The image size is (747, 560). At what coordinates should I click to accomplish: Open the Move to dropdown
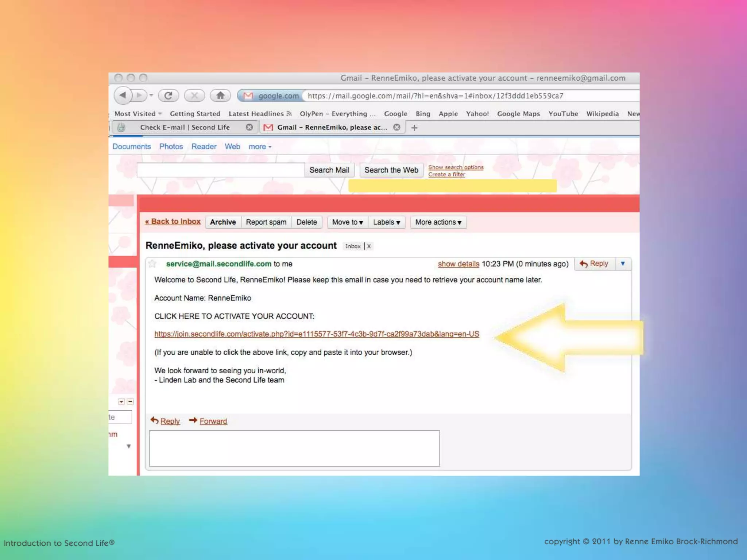coord(347,222)
